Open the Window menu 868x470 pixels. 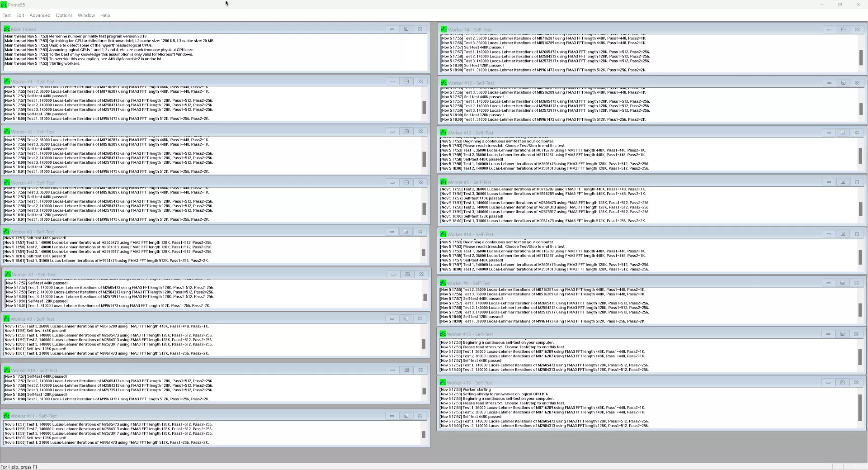[x=86, y=15]
